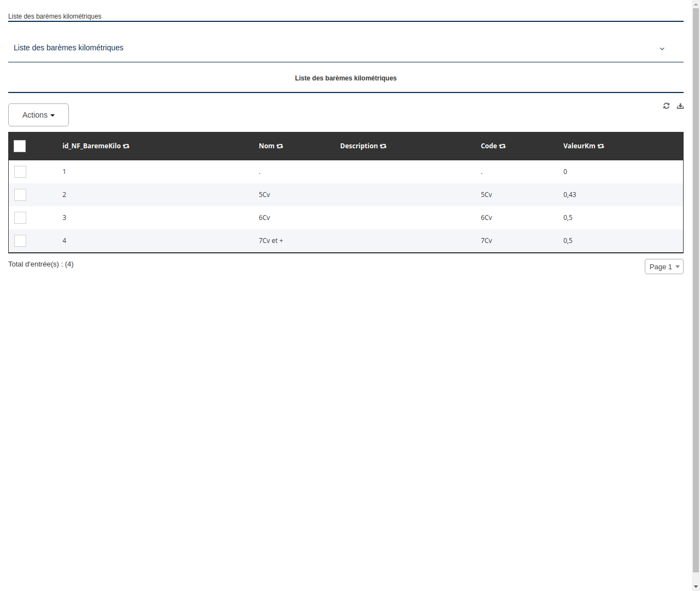
Task: Open the Actions dropdown menu
Action: [x=38, y=115]
